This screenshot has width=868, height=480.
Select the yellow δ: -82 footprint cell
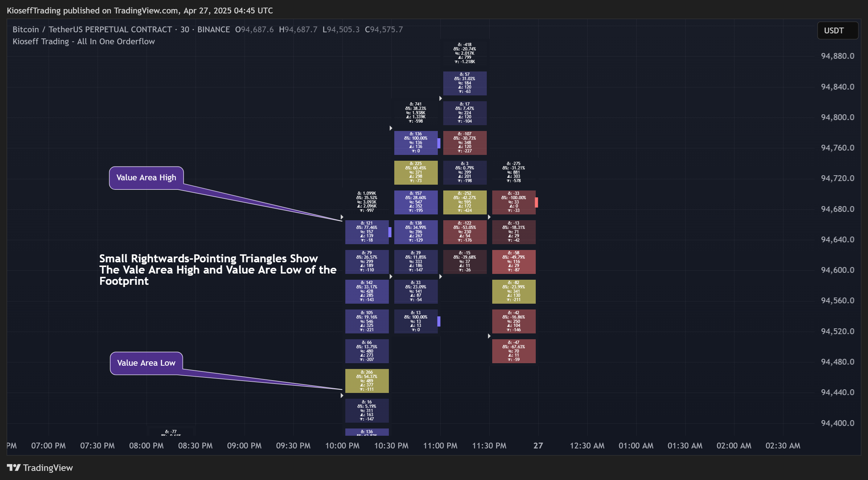coord(514,292)
